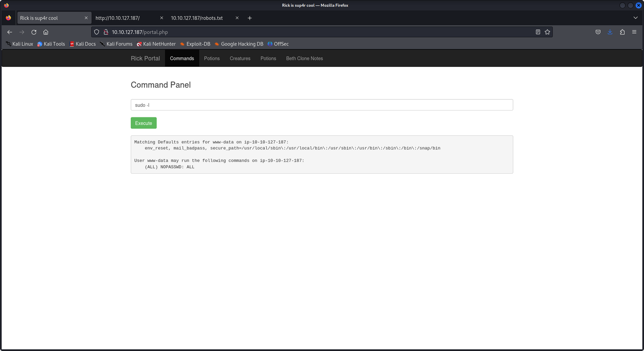Expand the list all tabs chevron
This screenshot has width=644, height=351.
coord(635,18)
